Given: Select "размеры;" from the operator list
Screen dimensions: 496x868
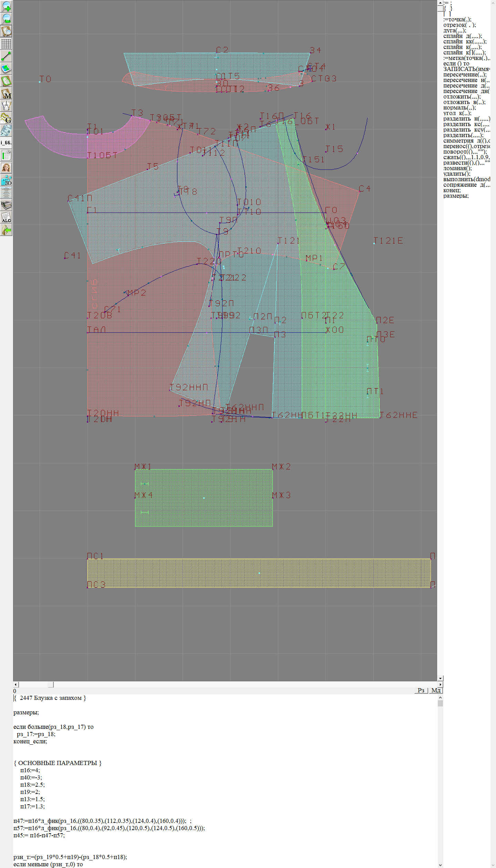Looking at the screenshot, I should (x=456, y=196).
